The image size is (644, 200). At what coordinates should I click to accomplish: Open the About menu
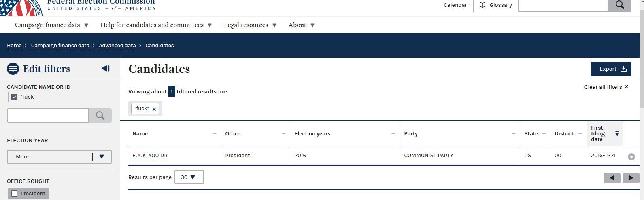click(302, 25)
